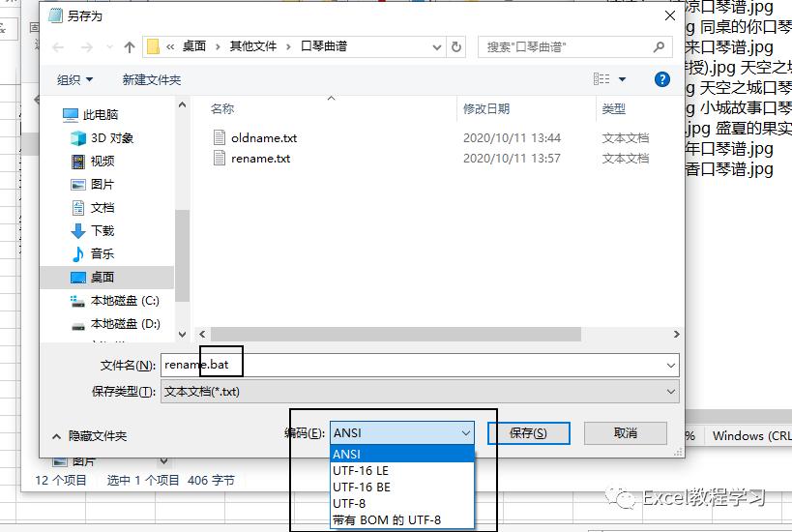Choose UTF-8 encoding option
The image size is (792, 532).
pos(402,503)
